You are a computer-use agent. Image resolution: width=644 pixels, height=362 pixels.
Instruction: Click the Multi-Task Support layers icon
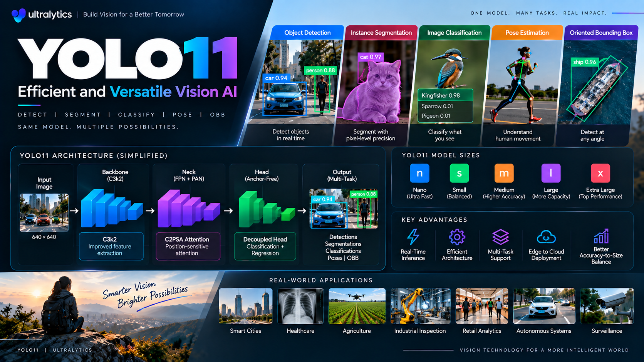tap(500, 237)
